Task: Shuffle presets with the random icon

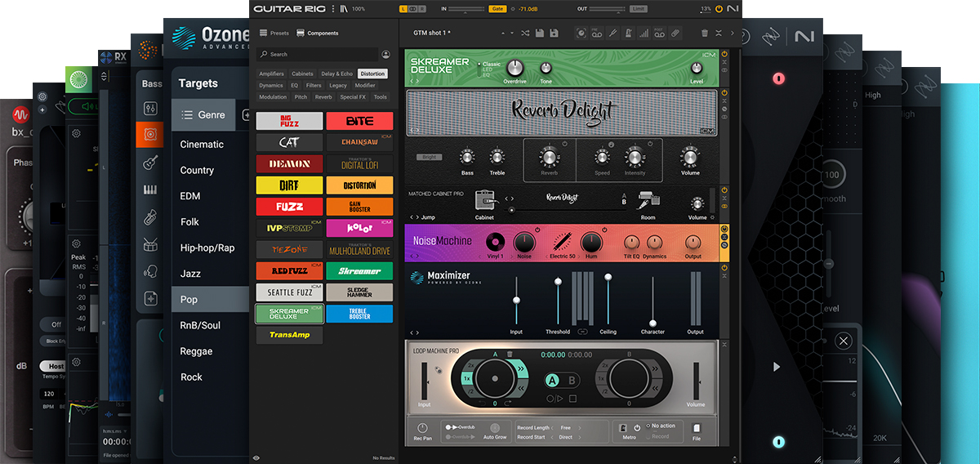Action: pyautogui.click(x=525, y=33)
